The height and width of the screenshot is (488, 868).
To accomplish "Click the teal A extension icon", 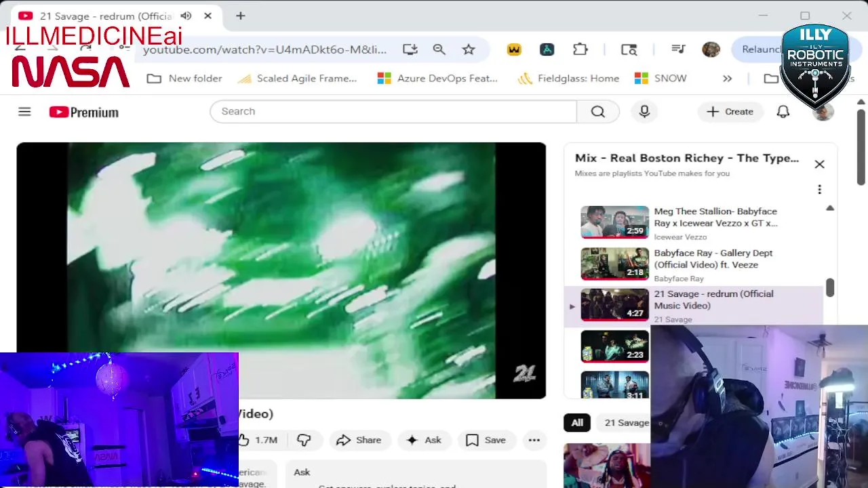I will [547, 49].
